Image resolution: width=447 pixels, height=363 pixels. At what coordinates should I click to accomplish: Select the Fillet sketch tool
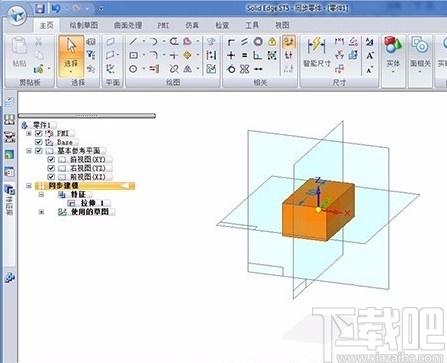(154, 55)
